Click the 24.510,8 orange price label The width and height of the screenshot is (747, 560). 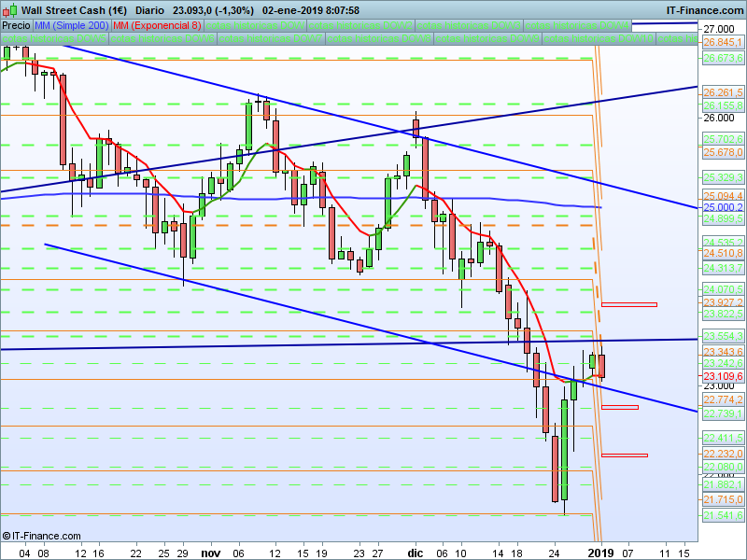click(723, 253)
